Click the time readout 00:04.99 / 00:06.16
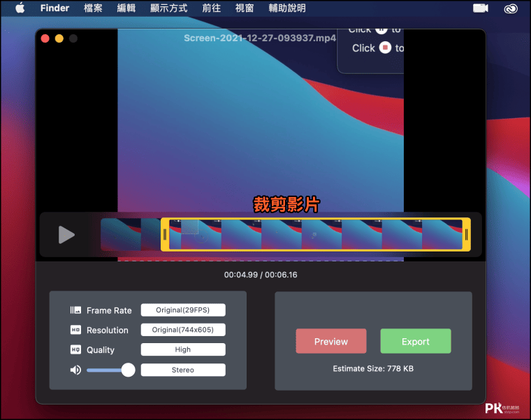The height and width of the screenshot is (420, 531). (x=261, y=275)
